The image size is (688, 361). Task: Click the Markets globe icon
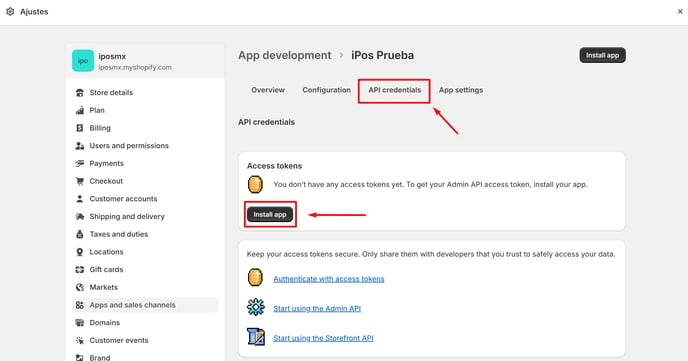click(79, 287)
